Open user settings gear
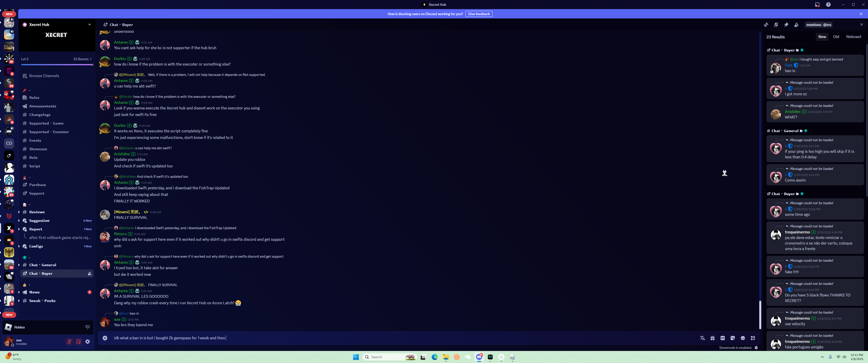The image size is (868, 363). tap(88, 342)
